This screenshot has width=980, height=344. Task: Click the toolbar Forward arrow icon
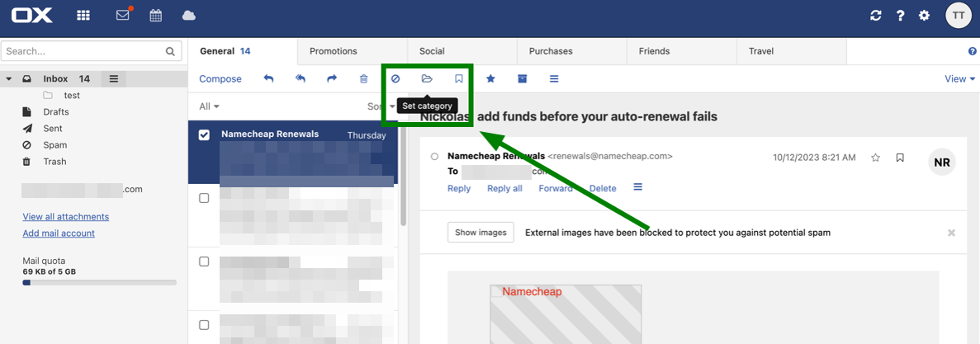click(332, 78)
